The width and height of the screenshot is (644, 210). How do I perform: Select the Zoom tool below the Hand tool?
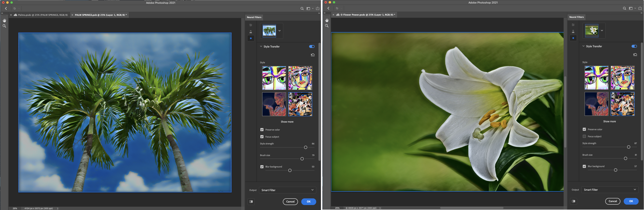coord(4,26)
